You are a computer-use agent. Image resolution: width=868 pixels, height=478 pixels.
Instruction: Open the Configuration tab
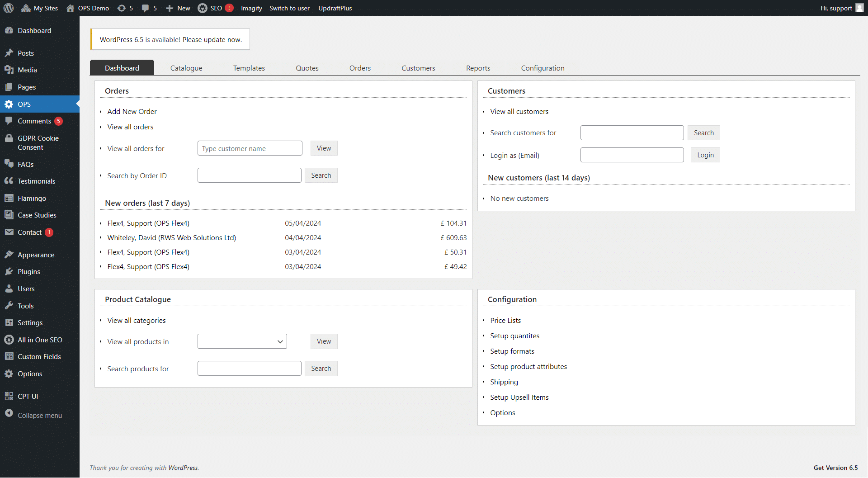click(542, 68)
